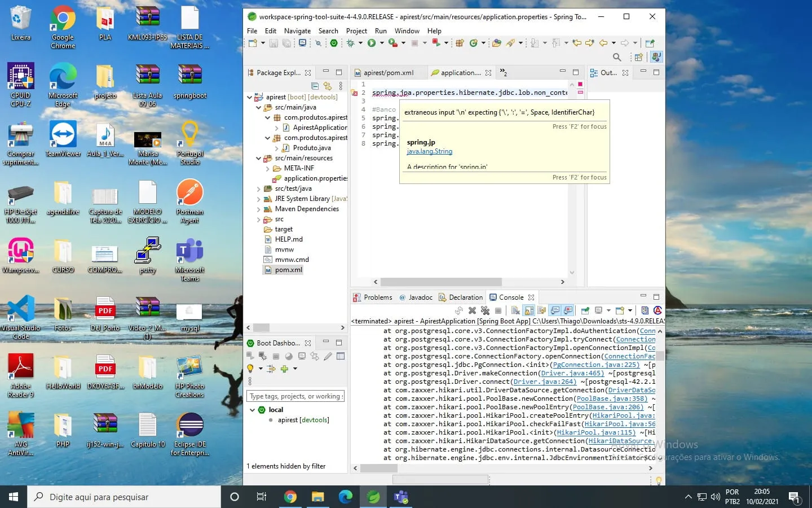
Task: Open the Navigate menu
Action: click(x=297, y=31)
